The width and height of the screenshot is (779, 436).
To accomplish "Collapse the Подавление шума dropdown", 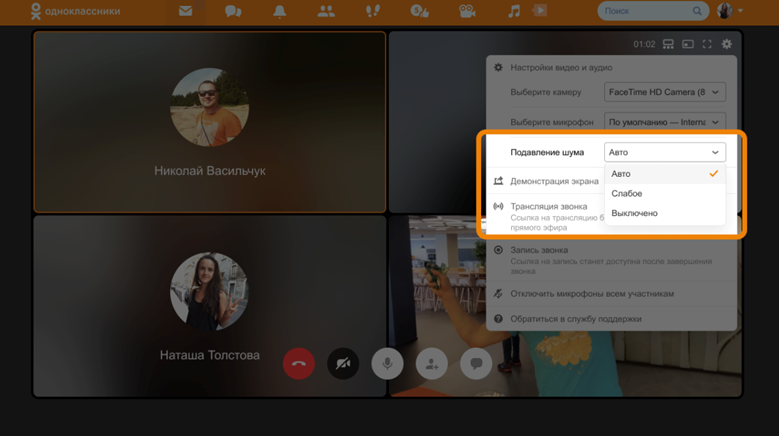I will (x=665, y=152).
